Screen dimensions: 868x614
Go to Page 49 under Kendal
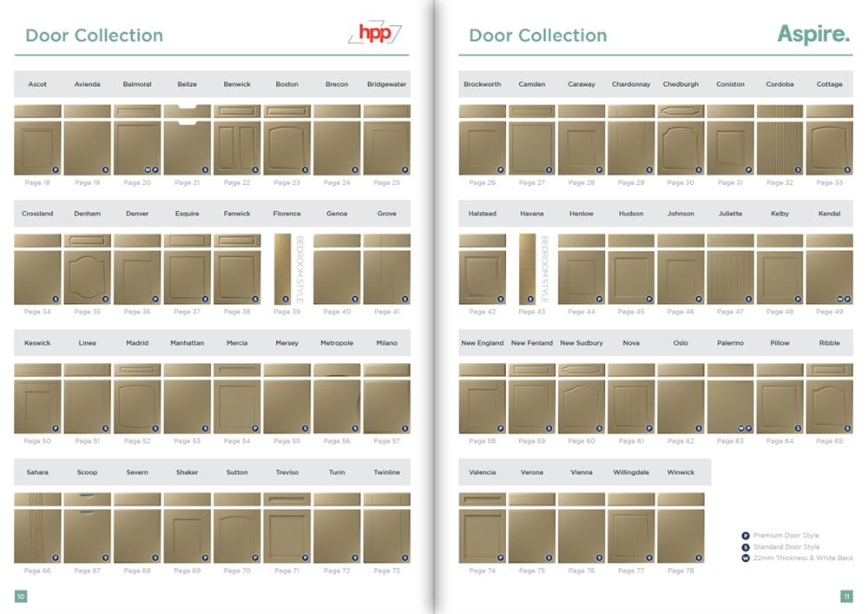pos(829,312)
